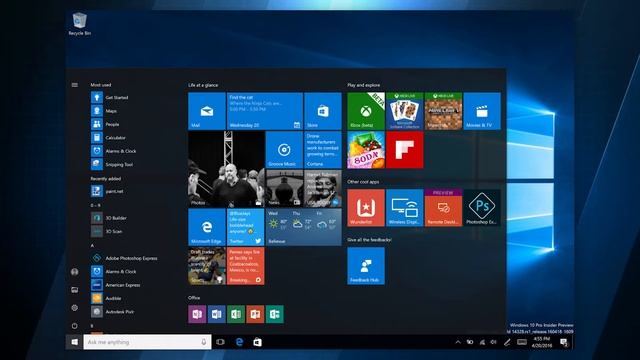Open the Microsoft Edge tile
This screenshot has height=360, width=640.
[x=207, y=227]
